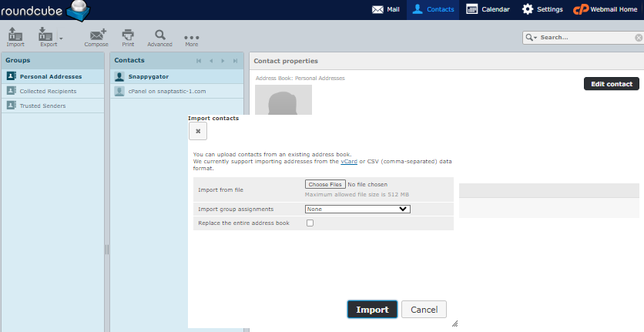The image size is (644, 332).
Task: Select the Snappygator contact
Action: (176, 76)
